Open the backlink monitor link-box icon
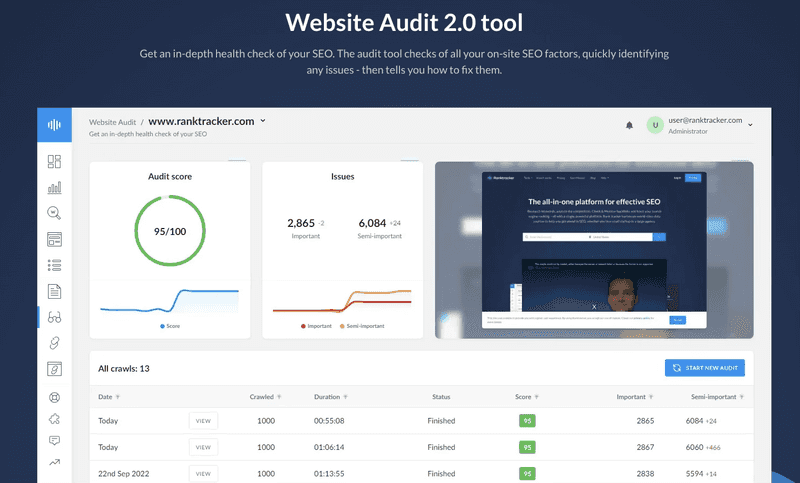The width and height of the screenshot is (800, 483). 54,369
